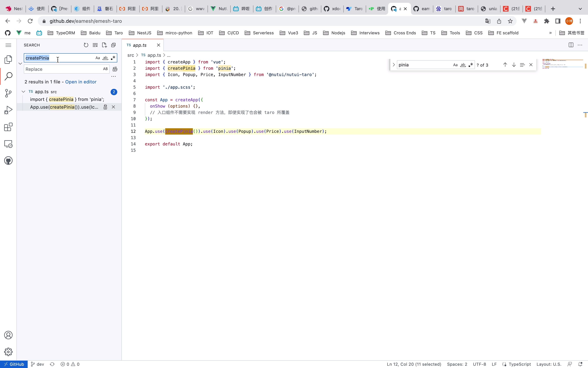588x368 pixels.
Task: Toggle search details ellipsis
Action: coord(113,76)
